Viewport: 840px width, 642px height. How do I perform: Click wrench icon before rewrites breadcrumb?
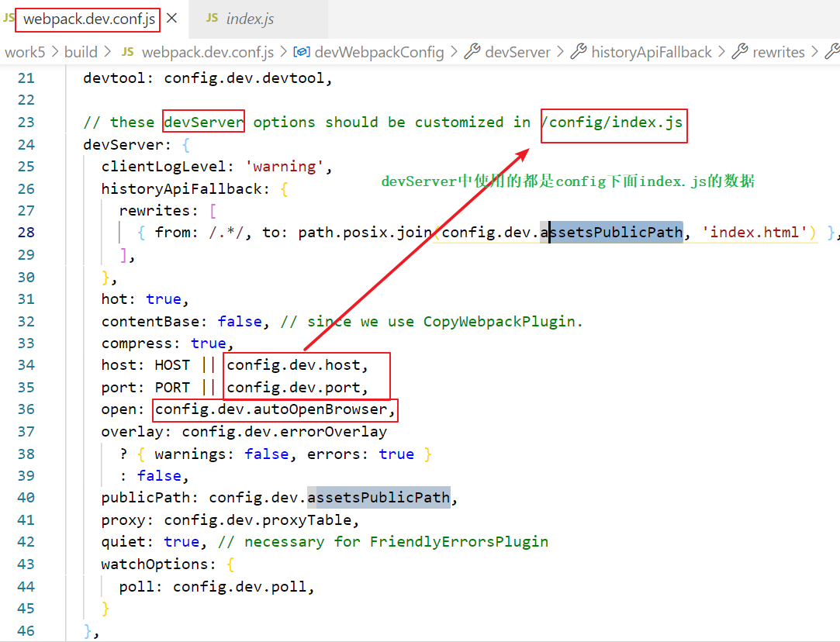pos(739,52)
